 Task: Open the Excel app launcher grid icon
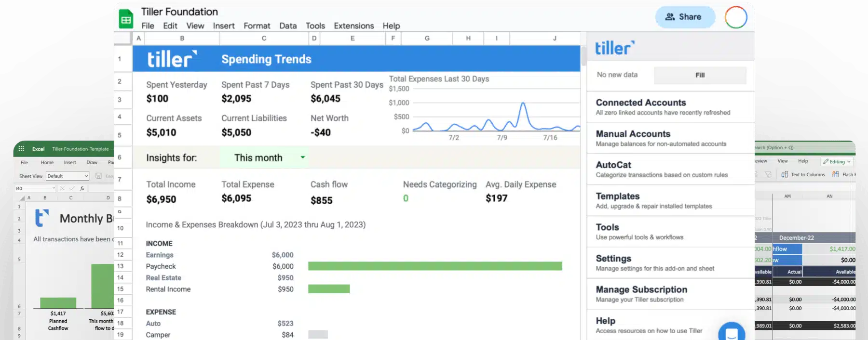click(x=21, y=149)
